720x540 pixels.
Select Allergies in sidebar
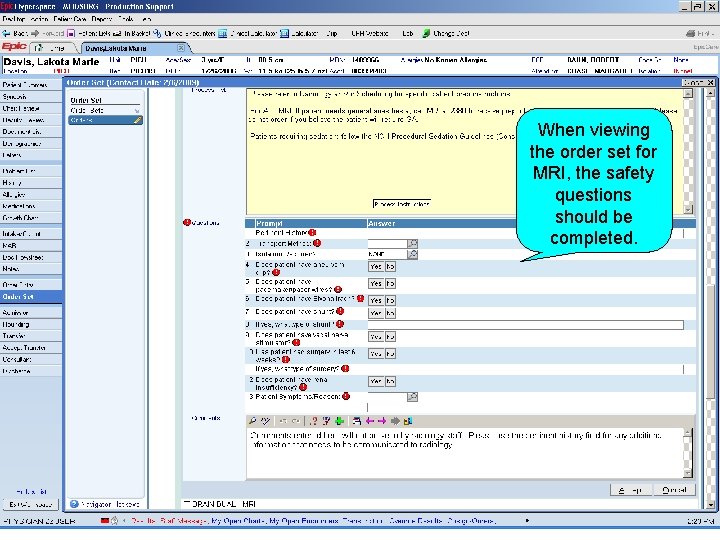(31, 194)
